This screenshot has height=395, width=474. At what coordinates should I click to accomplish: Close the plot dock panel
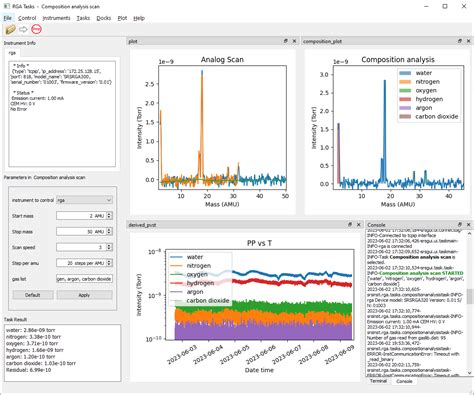pyautogui.click(x=294, y=41)
